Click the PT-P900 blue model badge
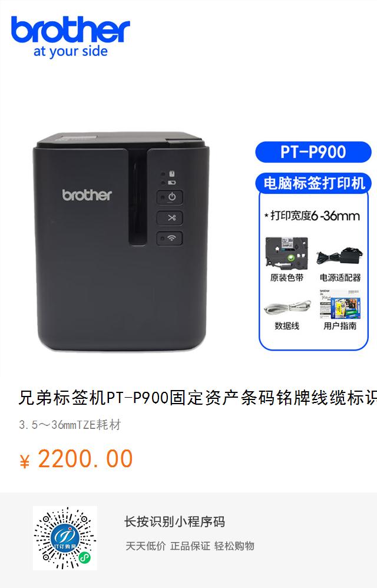Image resolution: width=377 pixels, height=588 pixels. 313,152
